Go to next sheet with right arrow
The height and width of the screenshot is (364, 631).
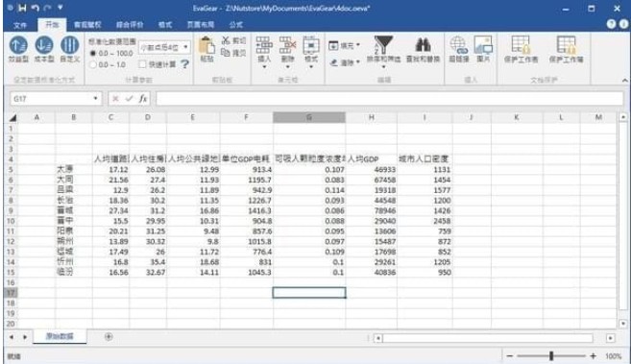click(x=25, y=337)
